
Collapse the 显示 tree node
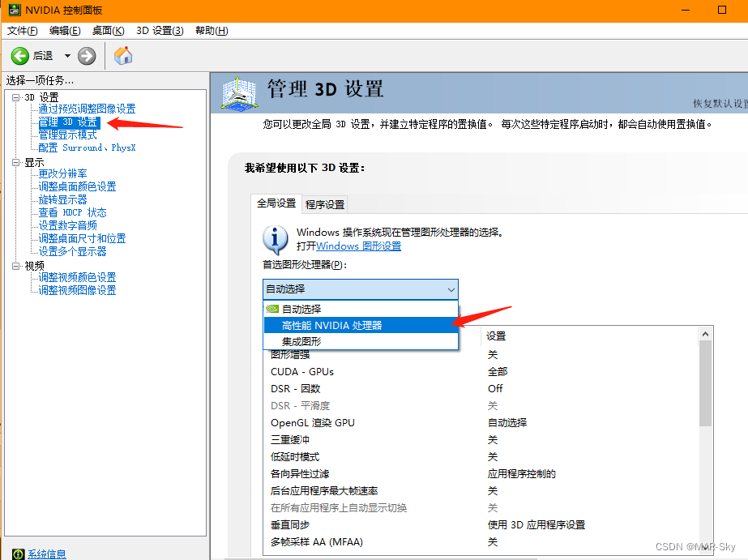click(15, 163)
